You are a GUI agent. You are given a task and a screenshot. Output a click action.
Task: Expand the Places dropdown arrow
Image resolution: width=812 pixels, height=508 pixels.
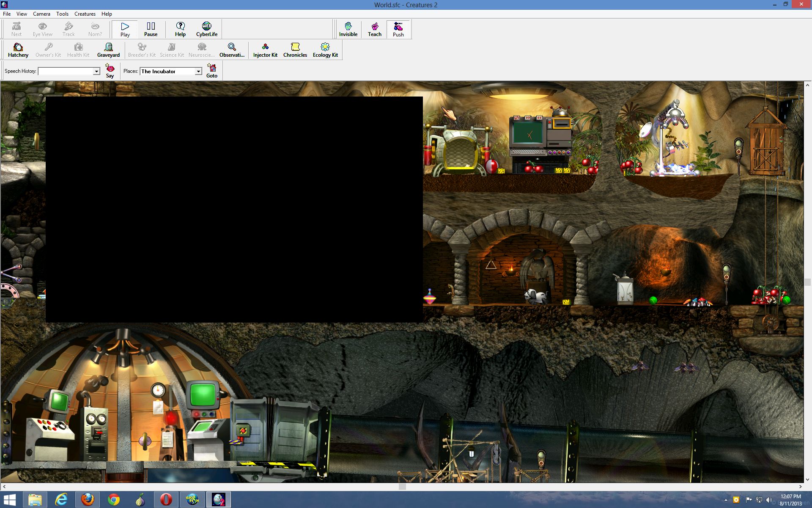pyautogui.click(x=198, y=72)
